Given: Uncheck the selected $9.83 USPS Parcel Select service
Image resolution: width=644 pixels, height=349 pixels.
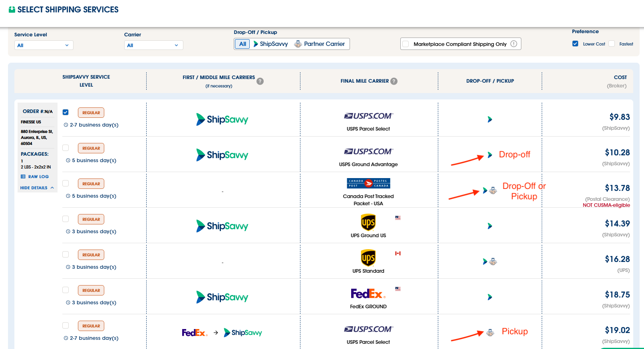Looking at the screenshot, I should pyautogui.click(x=66, y=112).
